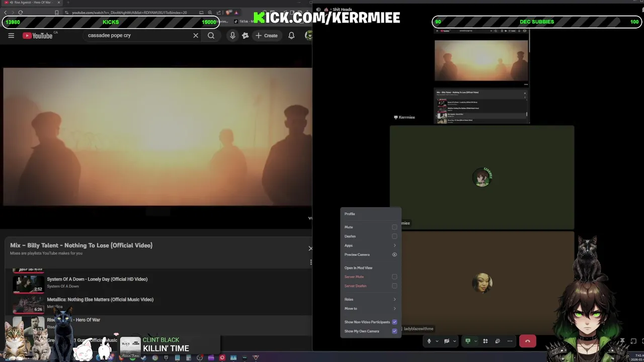Enable Server Mute checkbox
Viewport: 644px width, 362px height.
[394, 277]
